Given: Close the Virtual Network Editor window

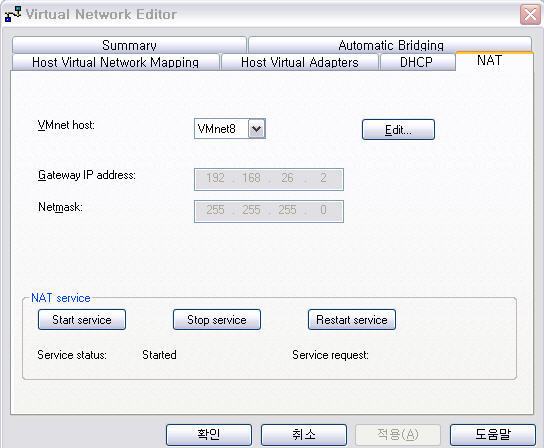Looking at the screenshot, I should (x=530, y=15).
